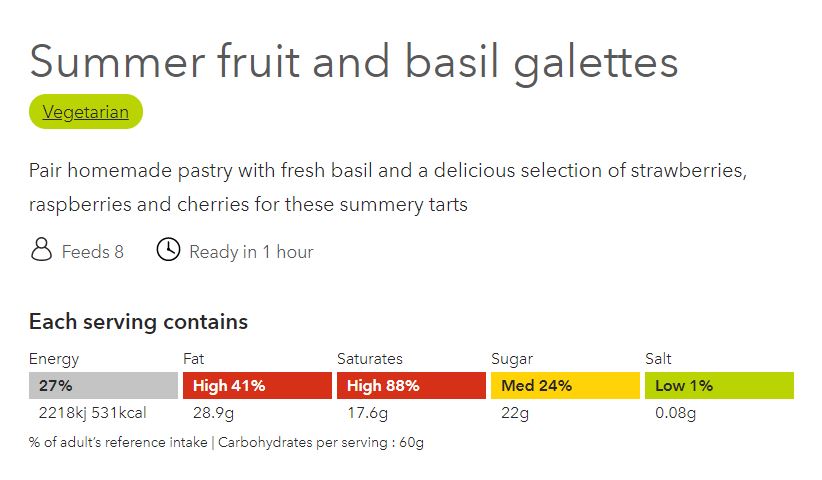
Task: Select the red Saturates High 88% bar
Action: point(412,386)
